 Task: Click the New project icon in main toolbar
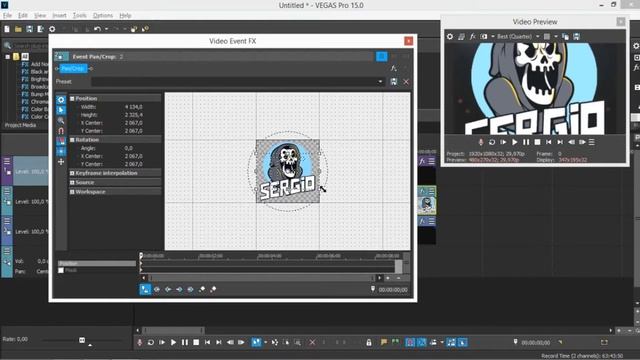(7, 29)
